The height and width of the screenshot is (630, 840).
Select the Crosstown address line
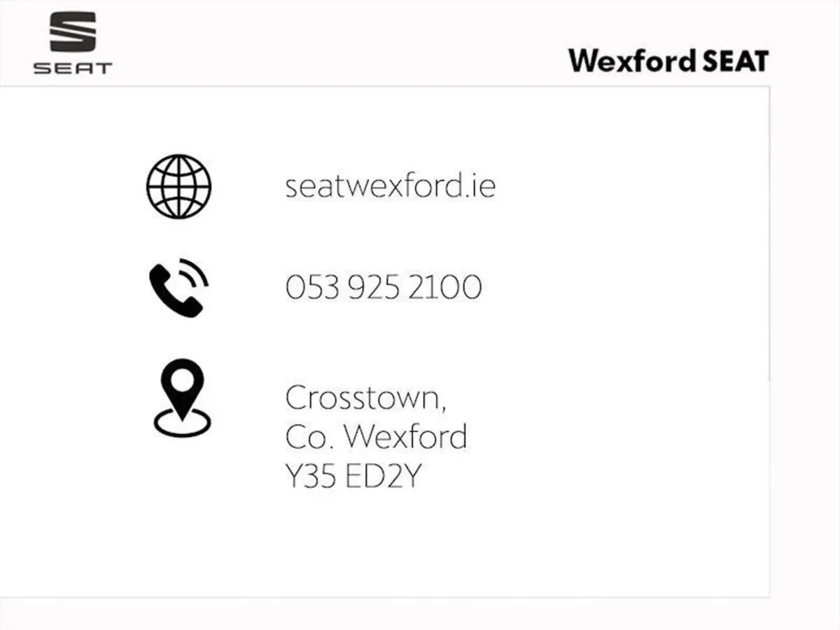pyautogui.click(x=365, y=398)
